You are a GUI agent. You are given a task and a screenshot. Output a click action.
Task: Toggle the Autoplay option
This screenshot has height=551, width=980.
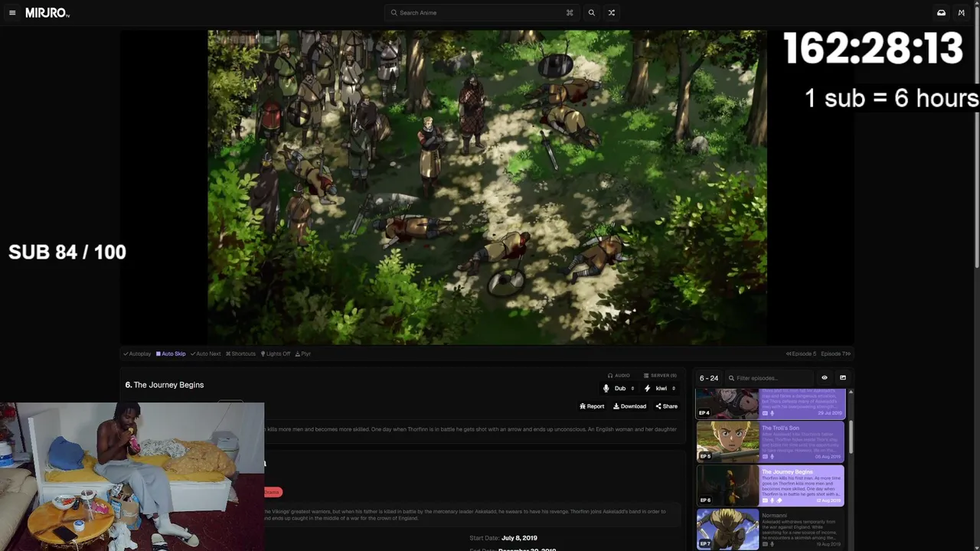coord(137,354)
